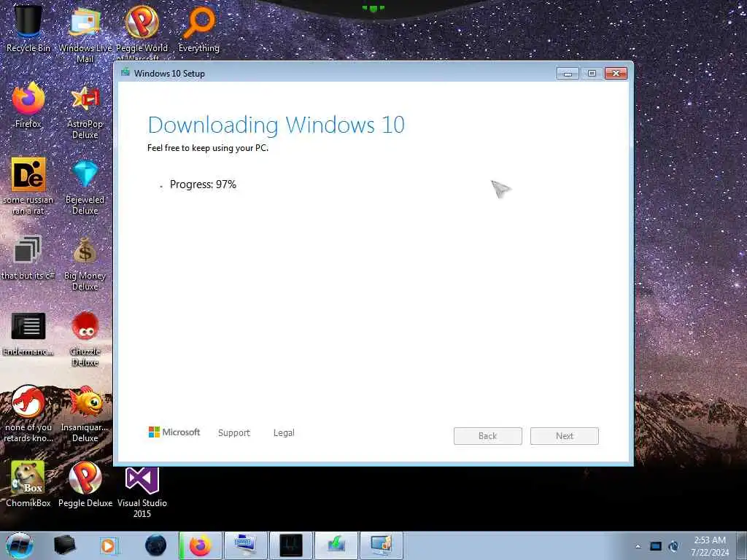This screenshot has width=747, height=560.
Task: Click the dark globe taskbar icon
Action: 155,545
